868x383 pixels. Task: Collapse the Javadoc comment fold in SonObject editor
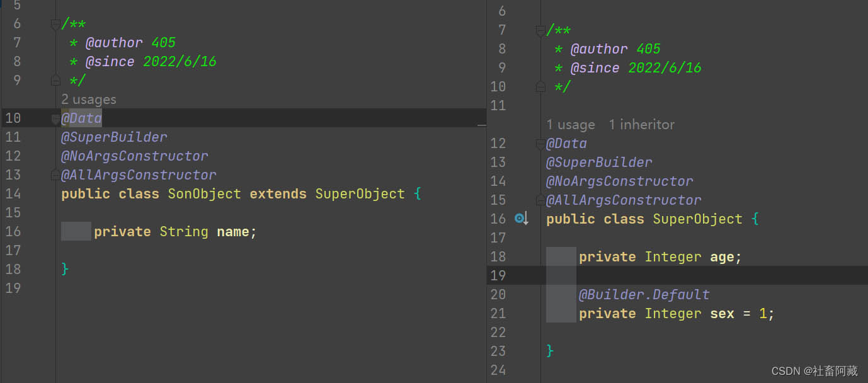tap(55, 25)
